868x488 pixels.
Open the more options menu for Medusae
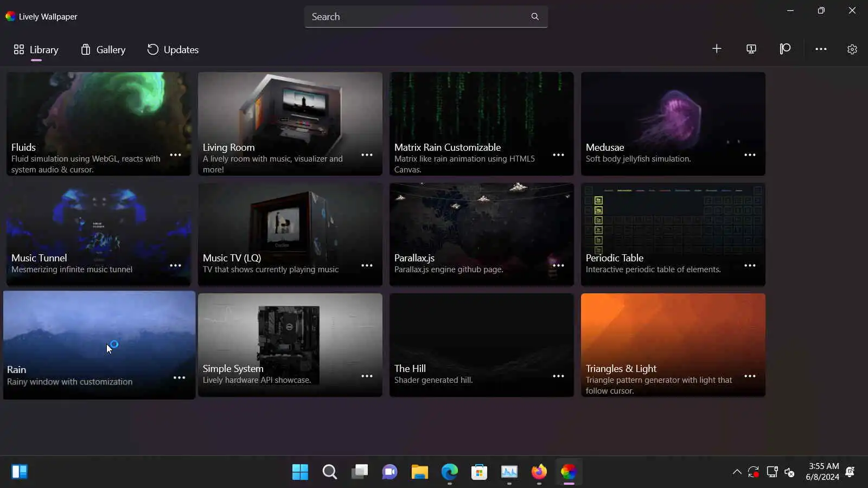(x=750, y=155)
